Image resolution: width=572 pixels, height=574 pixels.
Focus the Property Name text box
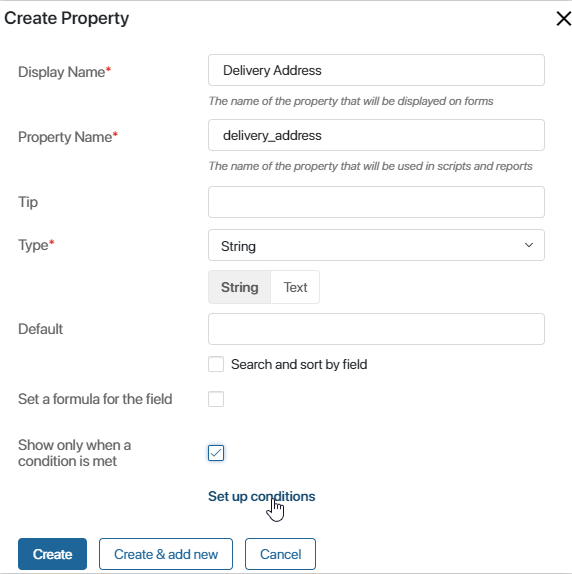pyautogui.click(x=376, y=135)
